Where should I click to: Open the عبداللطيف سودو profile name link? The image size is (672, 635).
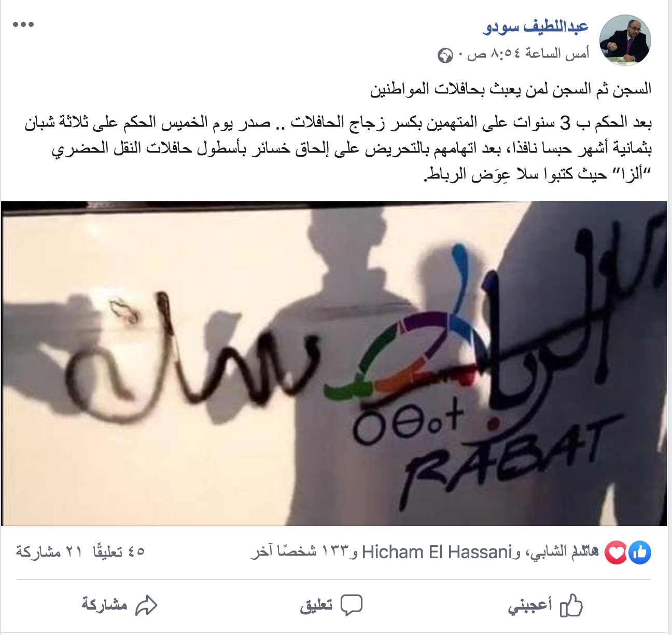[x=536, y=26]
